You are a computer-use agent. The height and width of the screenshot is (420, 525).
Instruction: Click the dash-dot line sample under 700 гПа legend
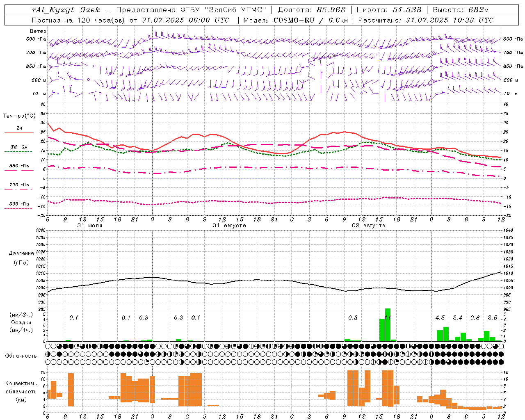pos(18,190)
